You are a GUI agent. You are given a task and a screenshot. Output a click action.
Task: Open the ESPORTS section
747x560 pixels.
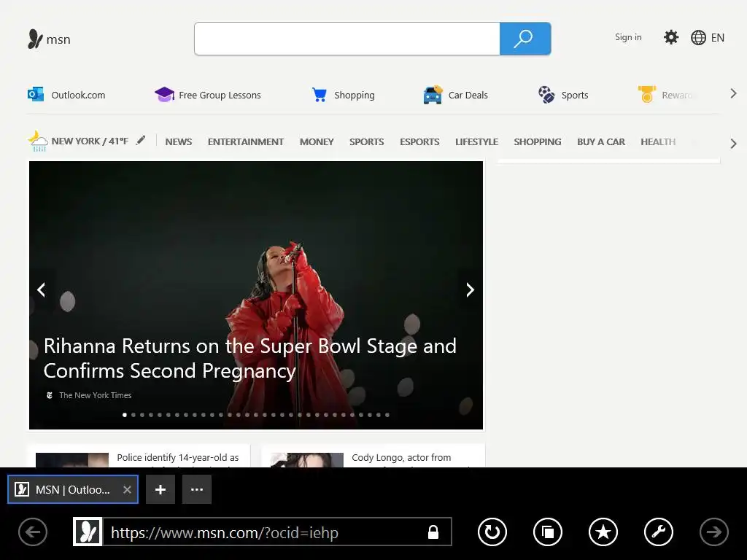419,142
